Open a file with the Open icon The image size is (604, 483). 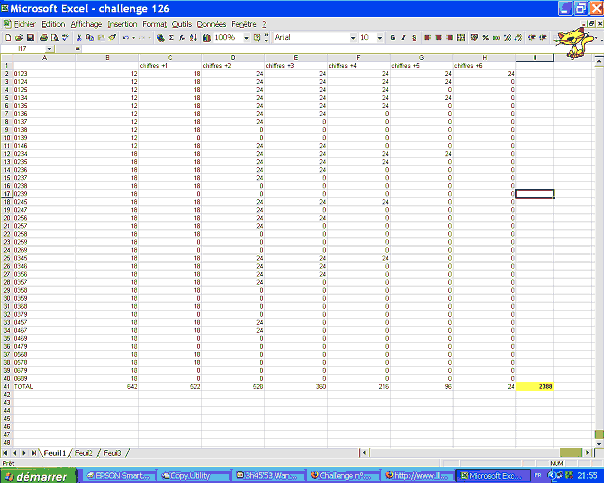pos(18,37)
